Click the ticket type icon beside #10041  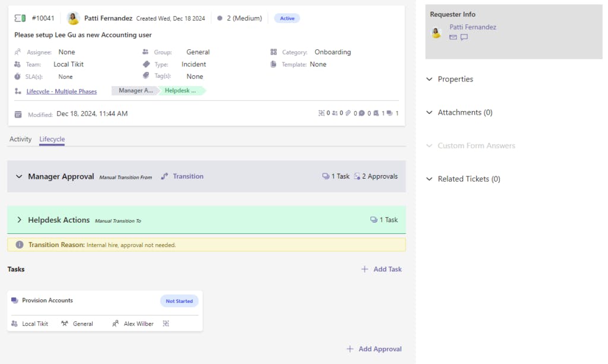(x=20, y=18)
